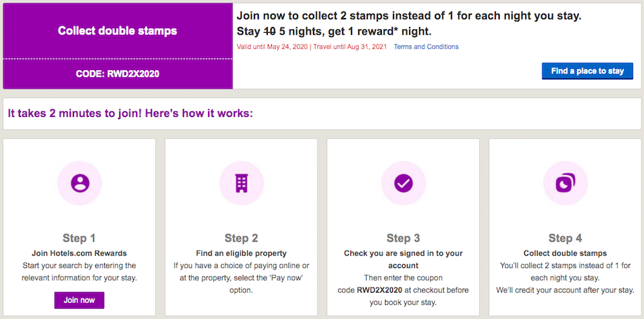The width and height of the screenshot is (644, 319).
Task: Click the hotel building icon above Step 2
Action: point(241,183)
